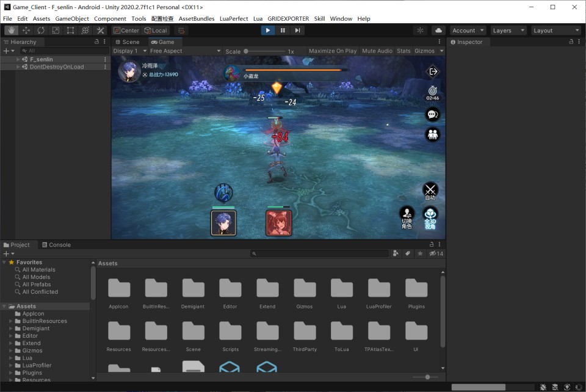
Task: Toggle Mute Audio in Game view
Action: point(377,51)
